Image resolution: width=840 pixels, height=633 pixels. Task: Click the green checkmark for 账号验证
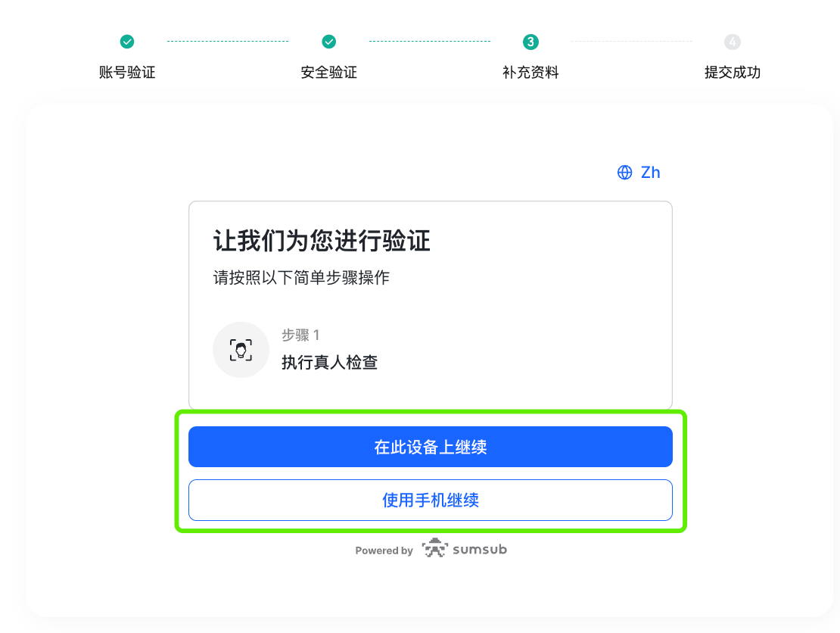126,42
